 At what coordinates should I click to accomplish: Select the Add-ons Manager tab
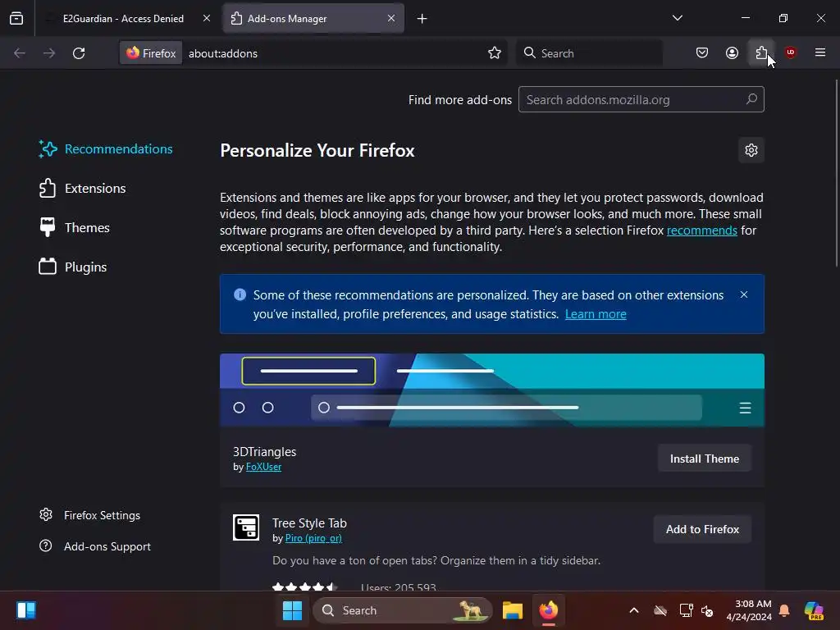[x=313, y=18]
